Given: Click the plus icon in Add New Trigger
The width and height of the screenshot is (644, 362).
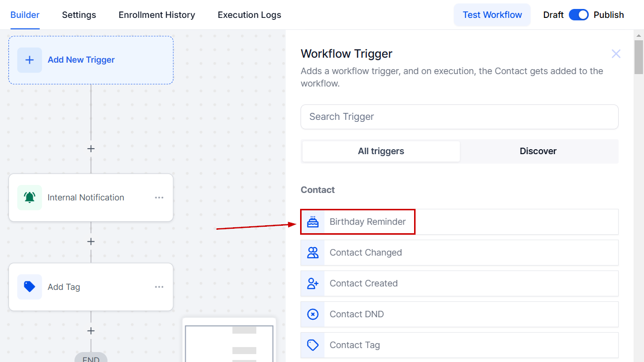Looking at the screenshot, I should pyautogui.click(x=29, y=60).
